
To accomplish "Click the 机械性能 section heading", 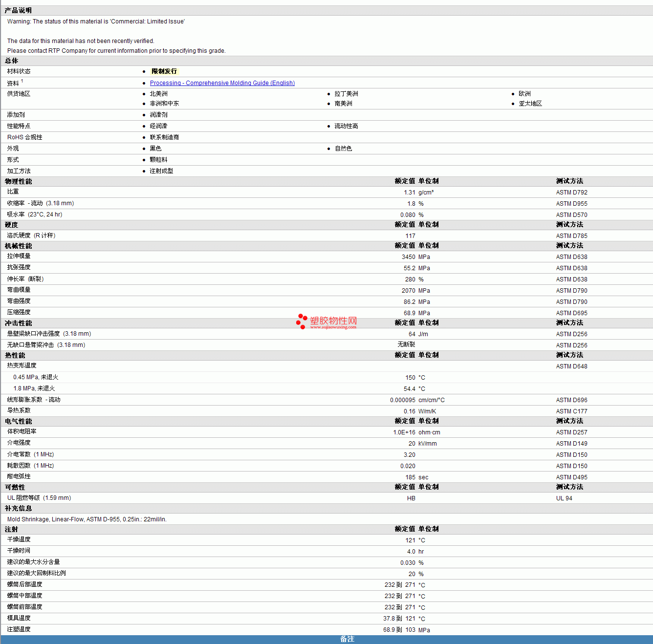I will click(19, 246).
